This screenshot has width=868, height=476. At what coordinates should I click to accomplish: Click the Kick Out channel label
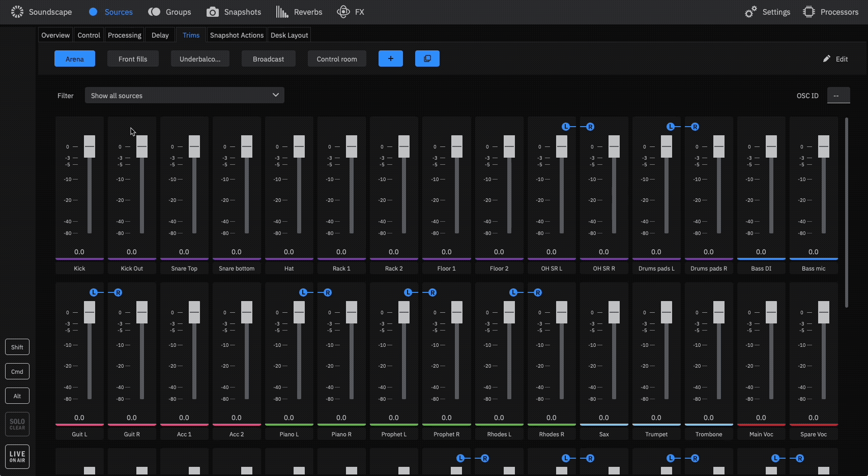(x=132, y=269)
